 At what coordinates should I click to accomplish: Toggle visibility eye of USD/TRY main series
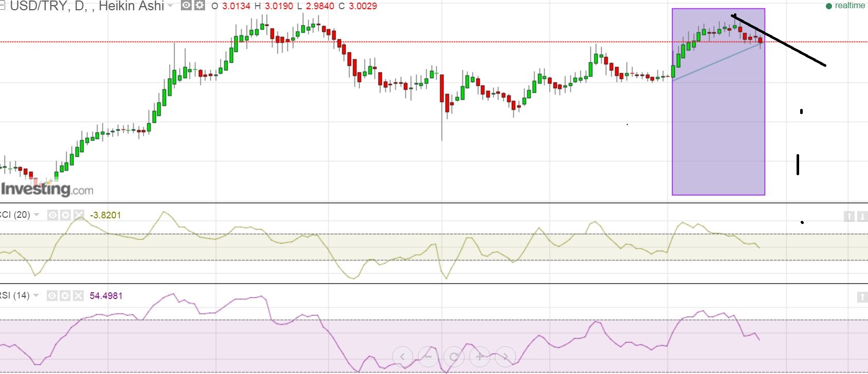click(x=187, y=6)
